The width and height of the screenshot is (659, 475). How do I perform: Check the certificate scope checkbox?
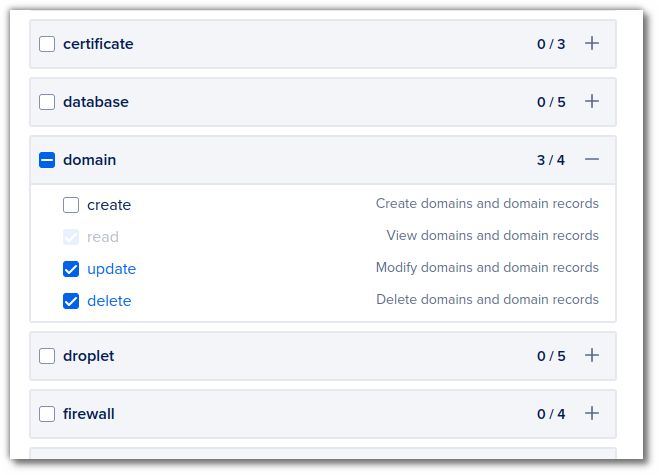pyautogui.click(x=47, y=44)
